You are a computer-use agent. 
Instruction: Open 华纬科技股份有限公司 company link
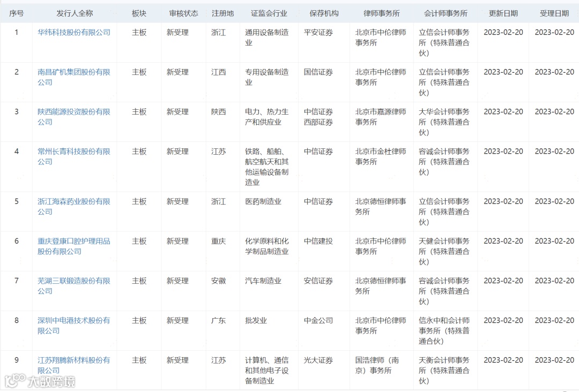[74, 33]
